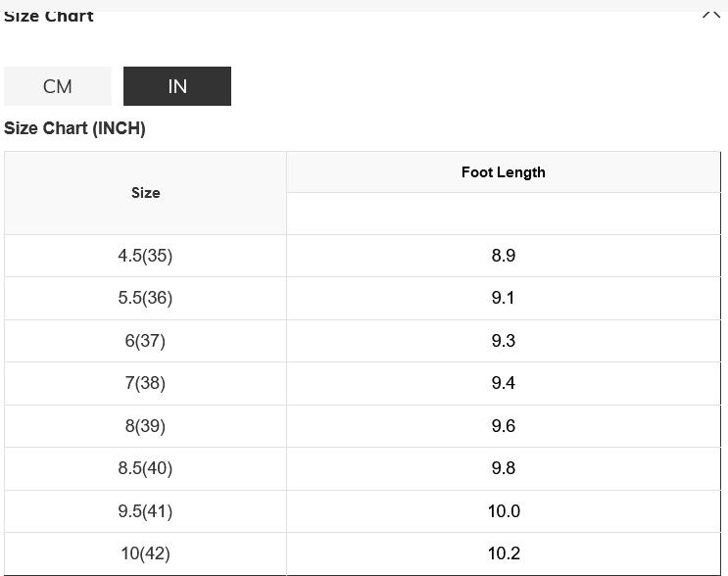Click the Foot Length column header

point(503,172)
